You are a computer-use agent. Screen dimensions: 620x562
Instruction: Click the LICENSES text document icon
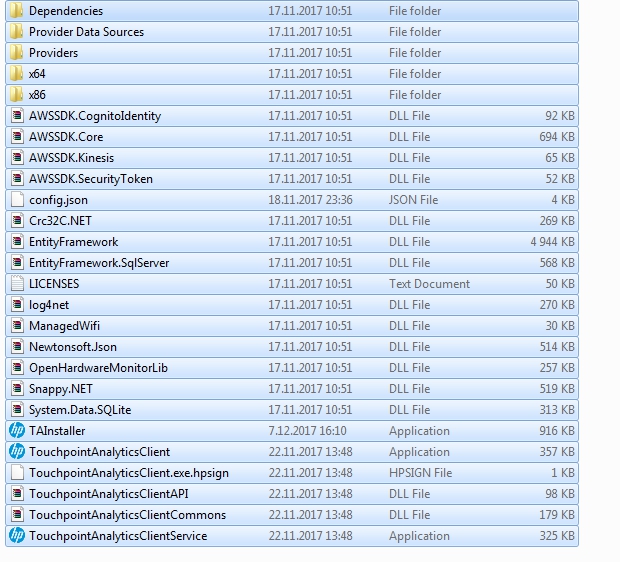[16, 284]
